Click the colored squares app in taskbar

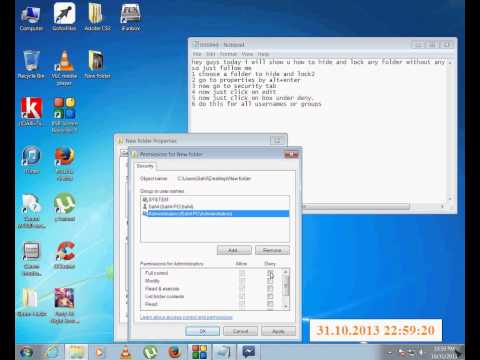tap(199, 352)
